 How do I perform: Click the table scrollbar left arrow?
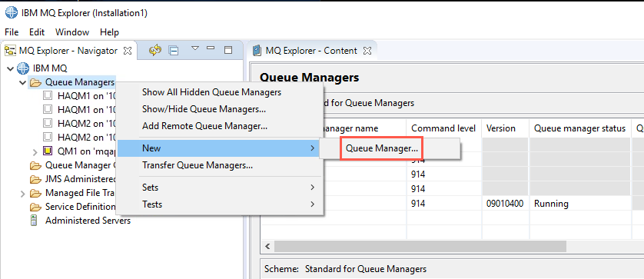pos(267,247)
